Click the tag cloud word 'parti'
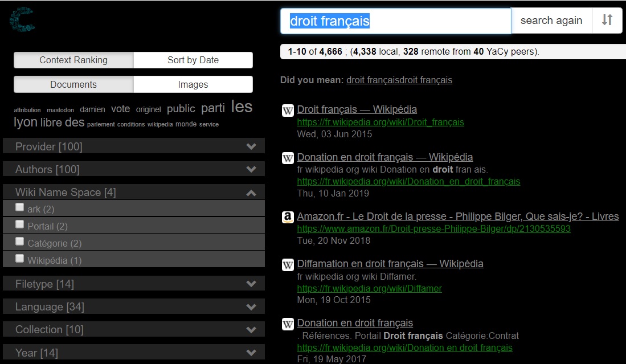This screenshot has width=626, height=364. pos(213,108)
